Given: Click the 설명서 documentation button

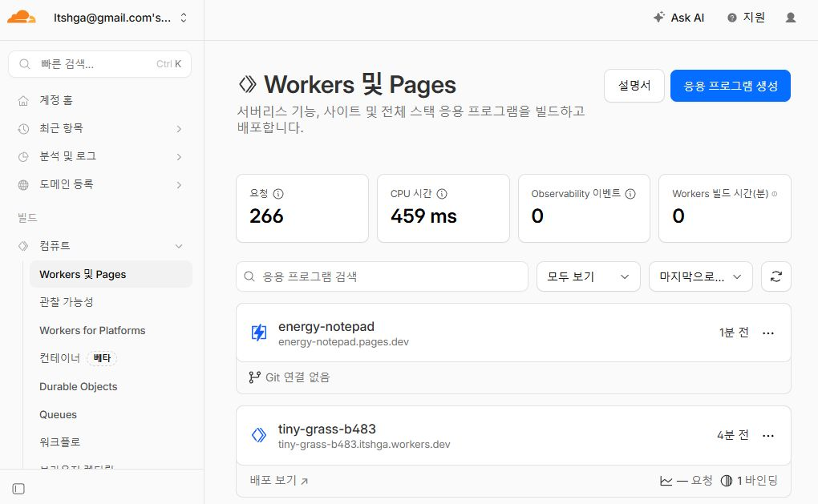Looking at the screenshot, I should 634,86.
